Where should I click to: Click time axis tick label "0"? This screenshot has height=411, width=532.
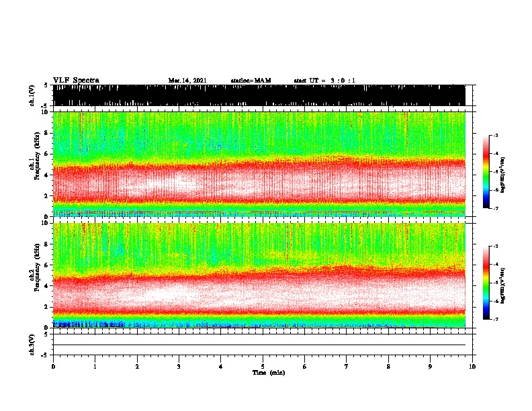(53, 367)
